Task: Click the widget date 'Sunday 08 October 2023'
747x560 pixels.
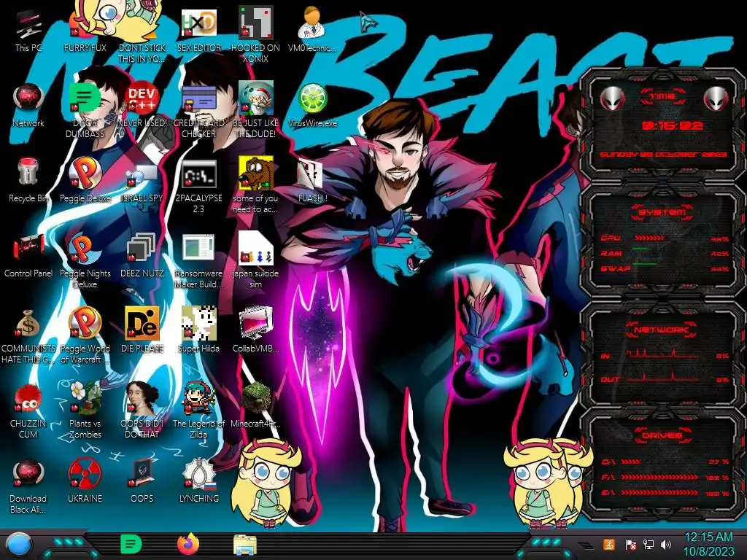Action: tap(663, 155)
